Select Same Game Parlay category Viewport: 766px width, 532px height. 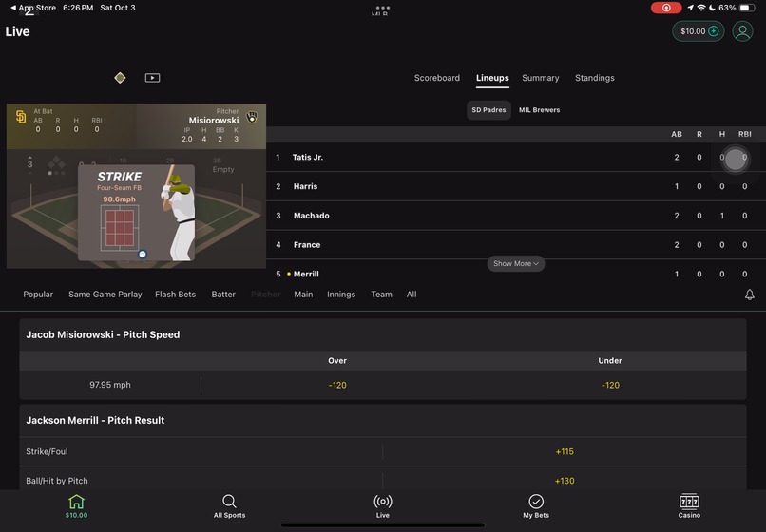tap(105, 294)
